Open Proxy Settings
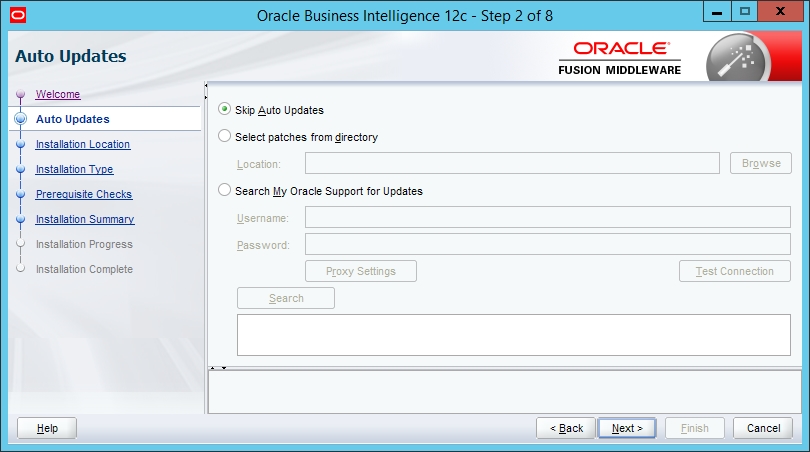This screenshot has width=810, height=452. tap(361, 271)
